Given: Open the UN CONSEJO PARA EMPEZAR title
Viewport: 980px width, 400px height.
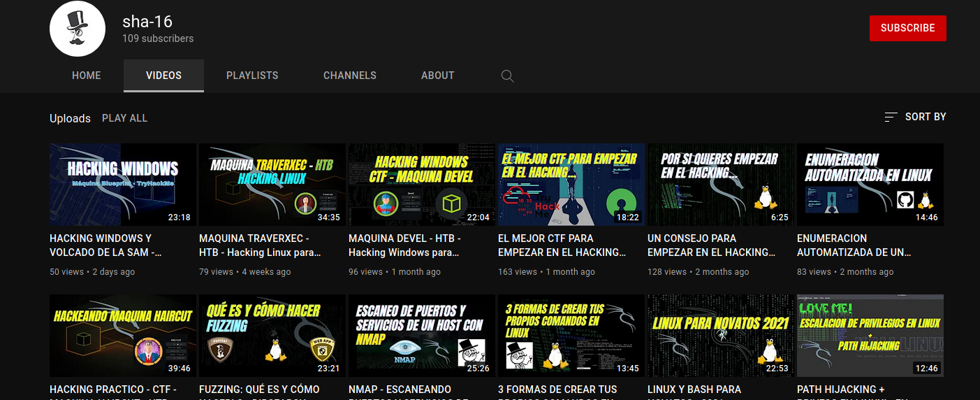Looking at the screenshot, I should (712, 245).
